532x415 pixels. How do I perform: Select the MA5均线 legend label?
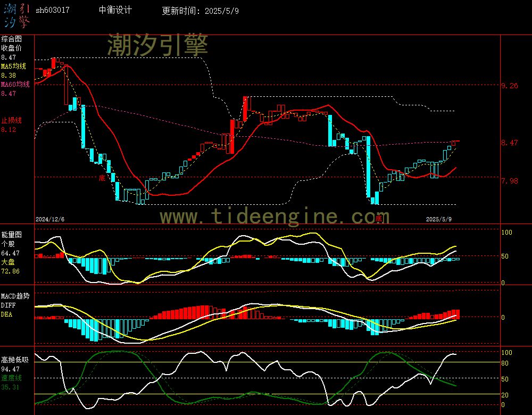coord(14,66)
